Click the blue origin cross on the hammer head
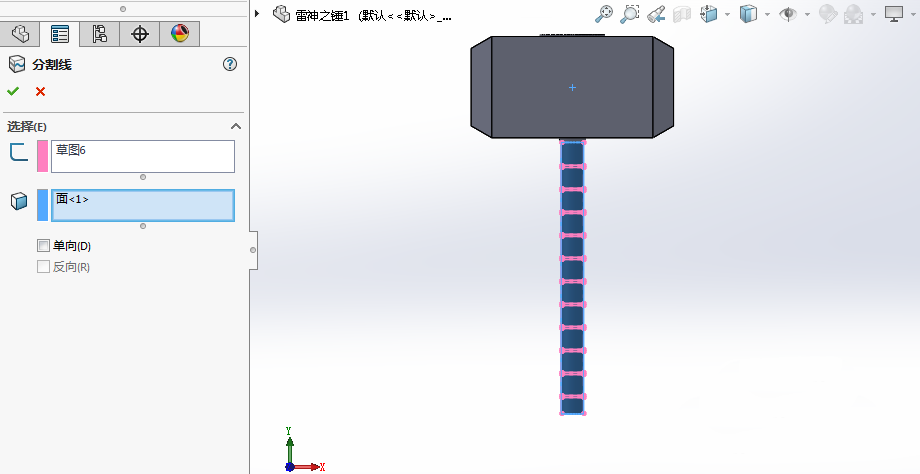The width and height of the screenshot is (920, 474). point(572,87)
